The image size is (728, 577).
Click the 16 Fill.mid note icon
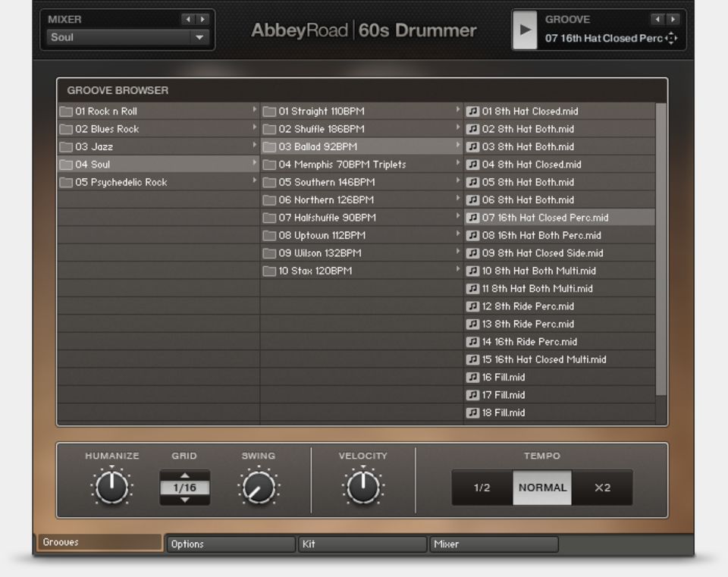point(472,378)
